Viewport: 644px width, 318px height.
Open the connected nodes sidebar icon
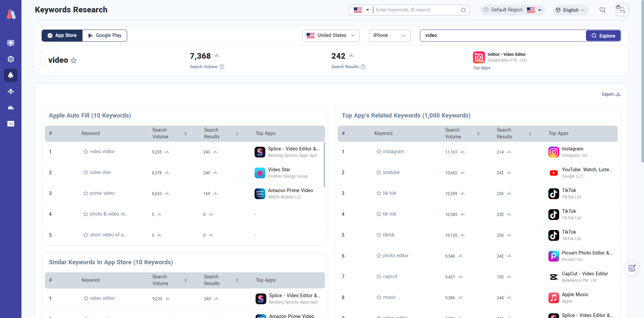pos(11,91)
